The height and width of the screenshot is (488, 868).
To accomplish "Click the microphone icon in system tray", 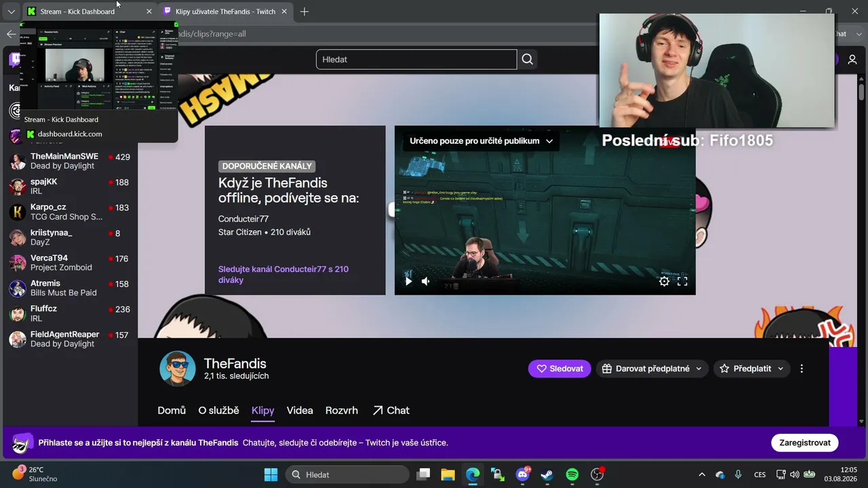I will 738,474.
